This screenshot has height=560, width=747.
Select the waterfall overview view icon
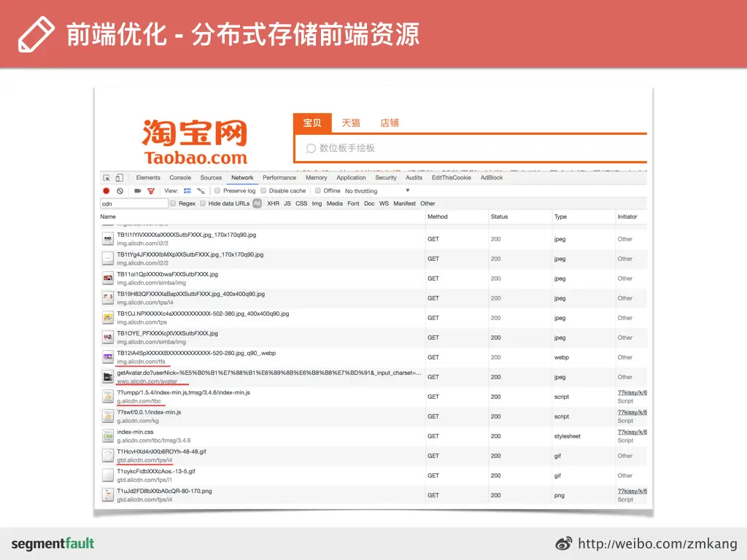click(201, 191)
